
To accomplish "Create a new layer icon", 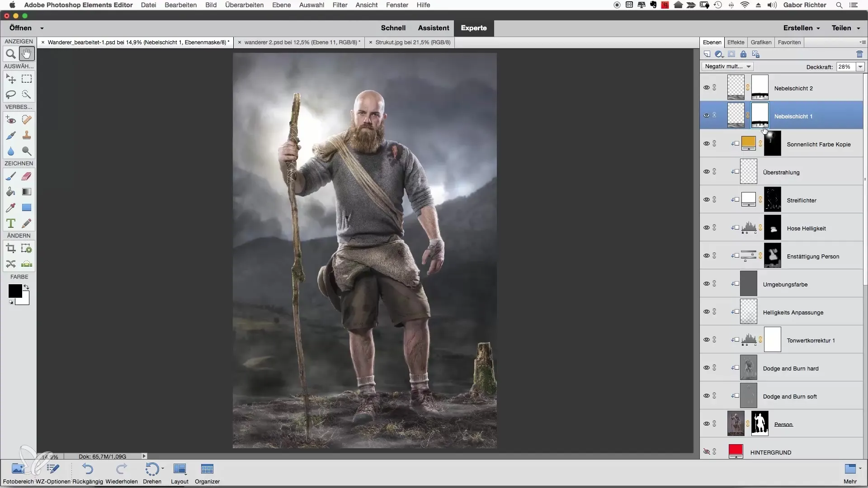I will tap(707, 54).
